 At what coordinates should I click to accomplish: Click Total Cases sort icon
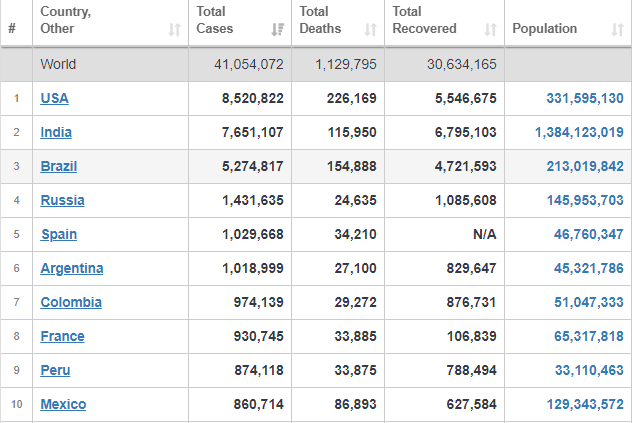(x=278, y=29)
